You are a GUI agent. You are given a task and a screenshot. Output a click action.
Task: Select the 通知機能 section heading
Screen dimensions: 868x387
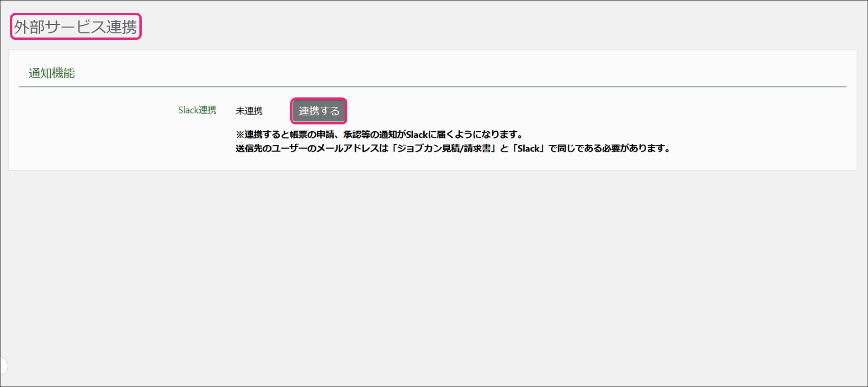52,73
